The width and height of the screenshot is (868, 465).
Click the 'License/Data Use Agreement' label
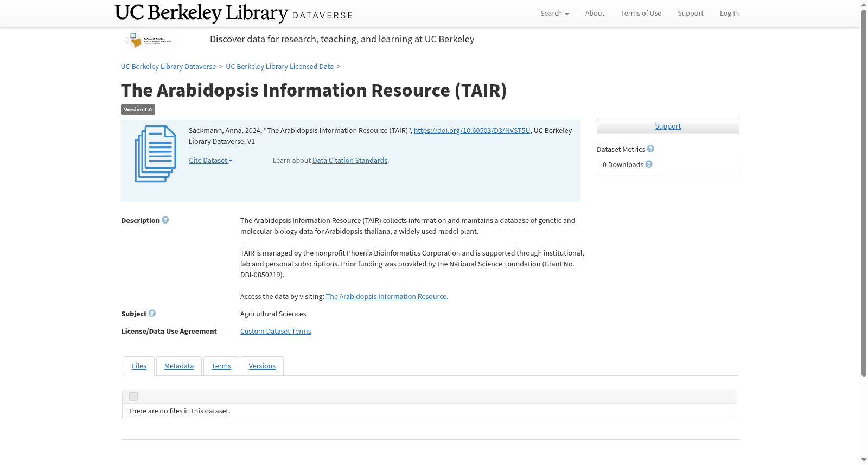169,332
